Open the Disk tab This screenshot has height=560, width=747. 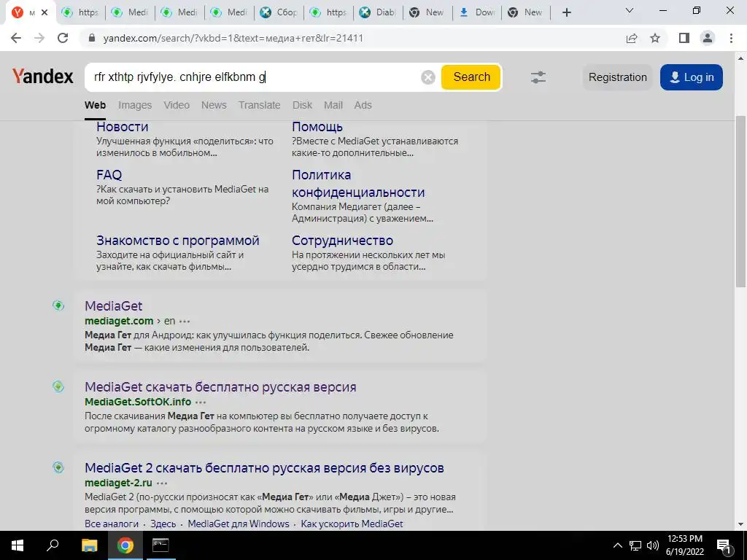(303, 105)
